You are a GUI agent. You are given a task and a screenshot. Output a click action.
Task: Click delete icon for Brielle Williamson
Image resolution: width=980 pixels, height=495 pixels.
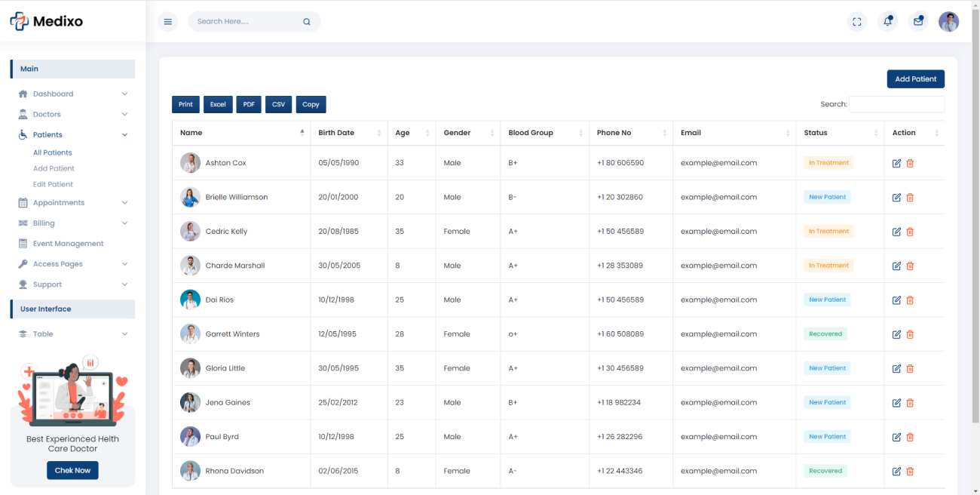point(910,198)
